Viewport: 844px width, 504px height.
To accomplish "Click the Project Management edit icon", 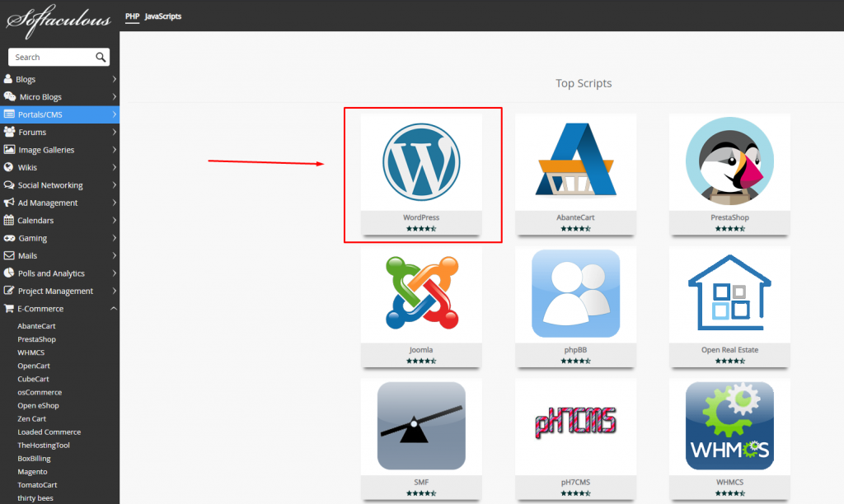I will [8, 291].
